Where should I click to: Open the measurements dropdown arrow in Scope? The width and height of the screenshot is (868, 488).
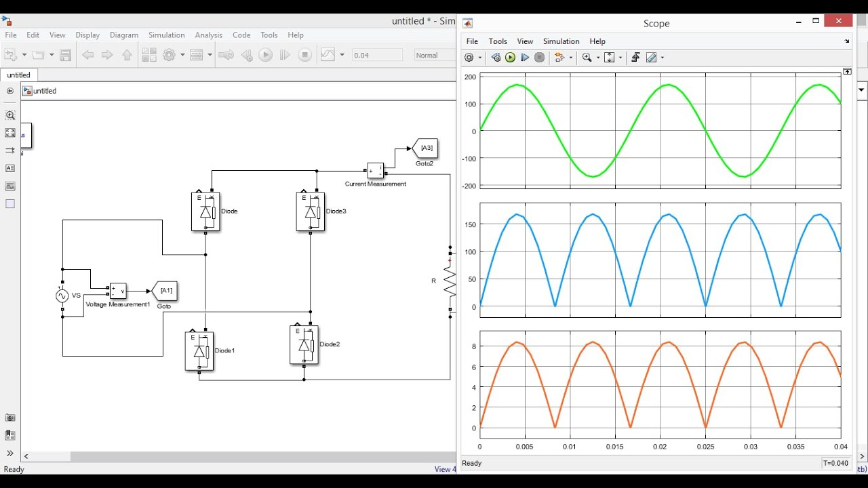[662, 58]
